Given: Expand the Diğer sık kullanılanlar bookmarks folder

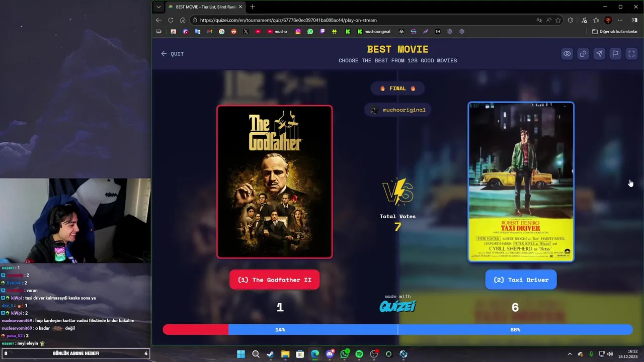Looking at the screenshot, I should [x=615, y=31].
